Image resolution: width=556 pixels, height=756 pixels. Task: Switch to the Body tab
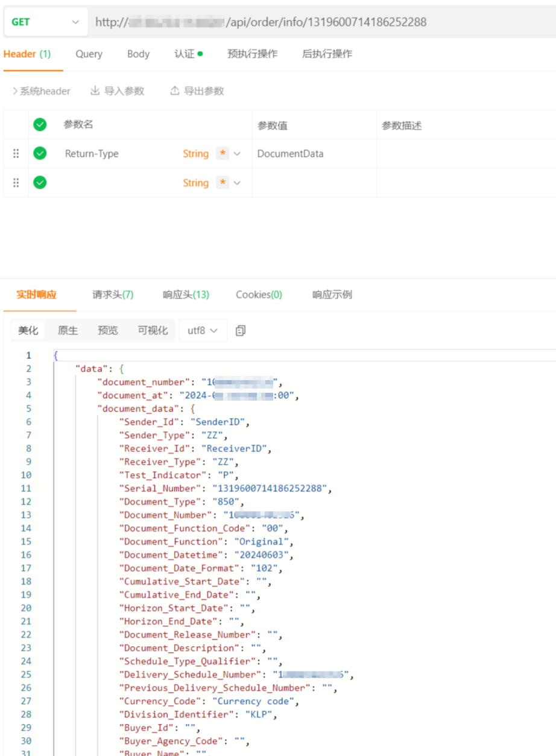138,54
